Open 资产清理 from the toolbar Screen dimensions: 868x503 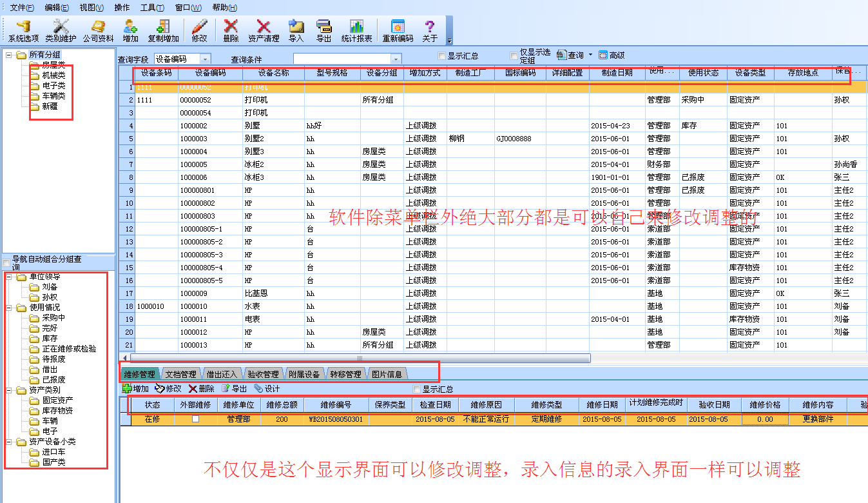[264, 30]
